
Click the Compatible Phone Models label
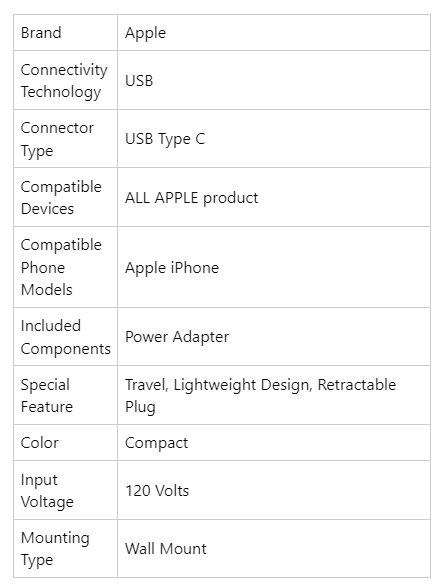[x=61, y=267]
